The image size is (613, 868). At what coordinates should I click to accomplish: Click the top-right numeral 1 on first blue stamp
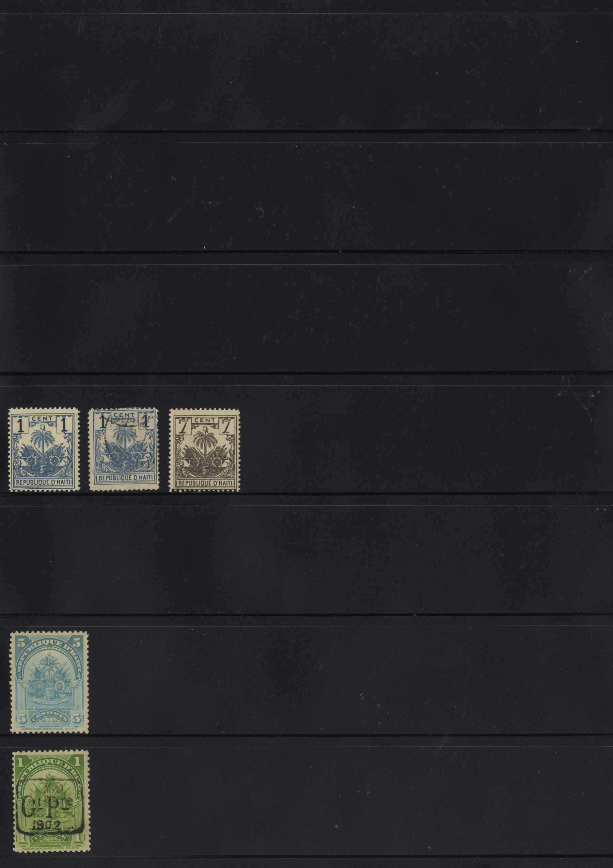65,426
